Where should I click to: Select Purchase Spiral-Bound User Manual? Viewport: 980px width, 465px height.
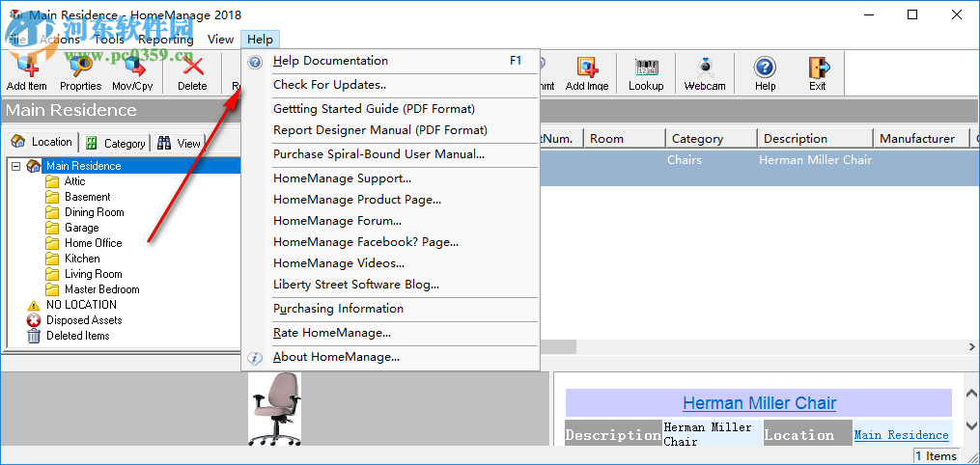pos(390,154)
